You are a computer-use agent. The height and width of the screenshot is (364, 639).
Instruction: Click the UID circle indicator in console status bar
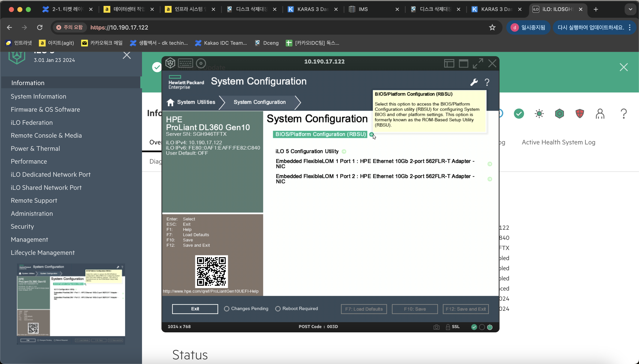tap(482, 327)
